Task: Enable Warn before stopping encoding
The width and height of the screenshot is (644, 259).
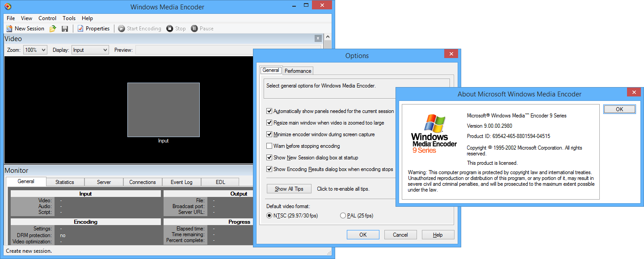Action: 269,146
